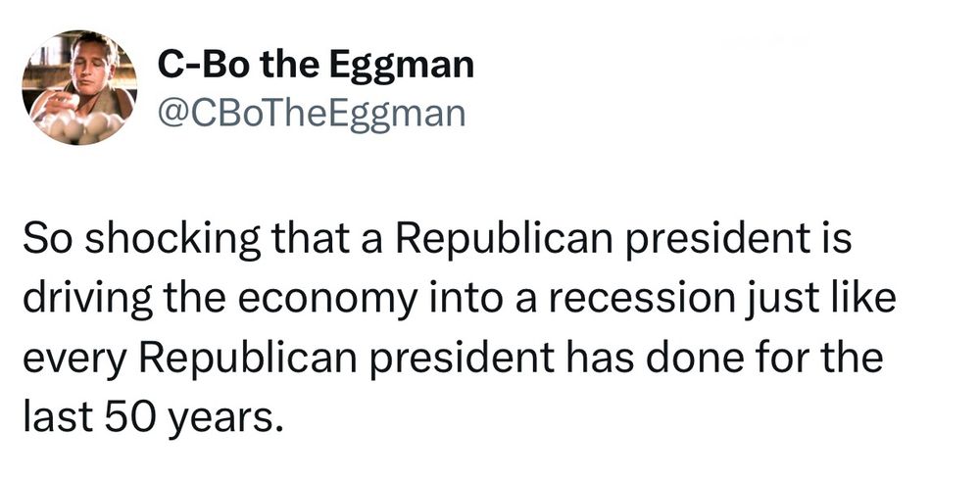980x480 pixels.
Task: Click "last 50 years." at tweet end
Action: (x=148, y=418)
